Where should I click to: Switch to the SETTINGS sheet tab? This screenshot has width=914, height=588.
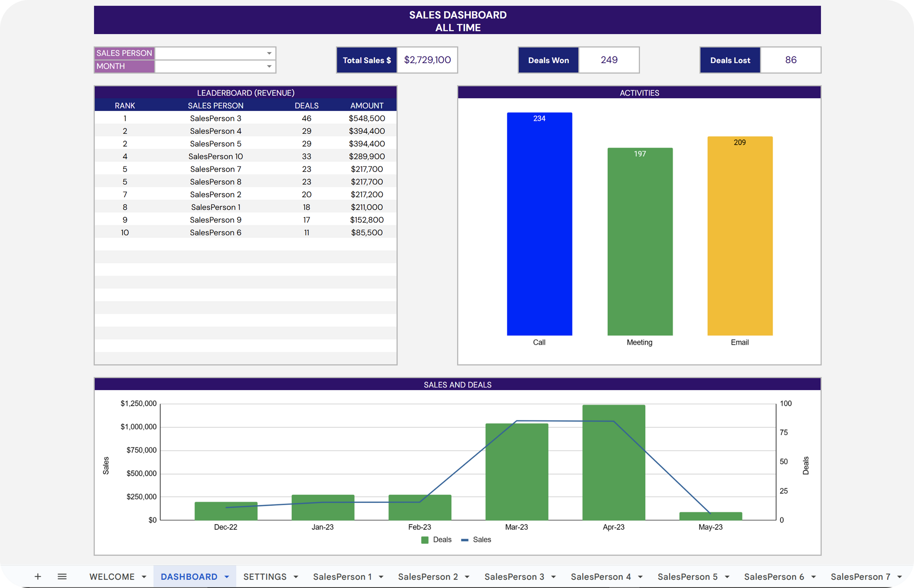[265, 576]
